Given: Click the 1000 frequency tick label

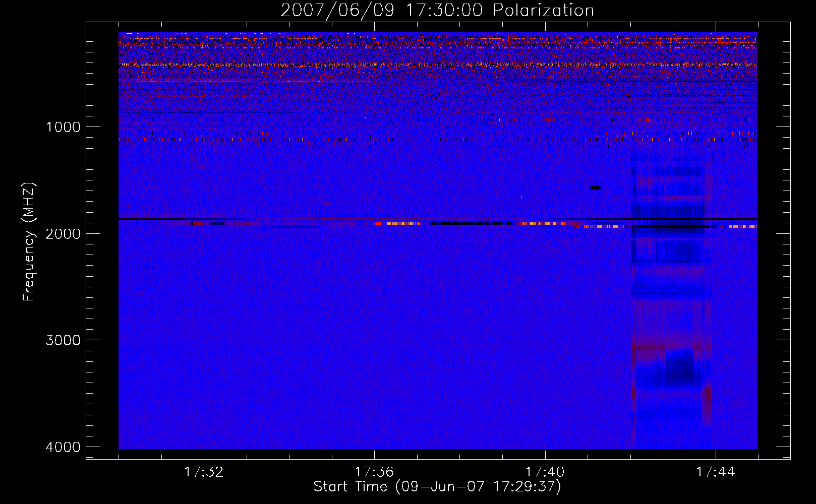Looking at the screenshot, I should click(x=64, y=127).
